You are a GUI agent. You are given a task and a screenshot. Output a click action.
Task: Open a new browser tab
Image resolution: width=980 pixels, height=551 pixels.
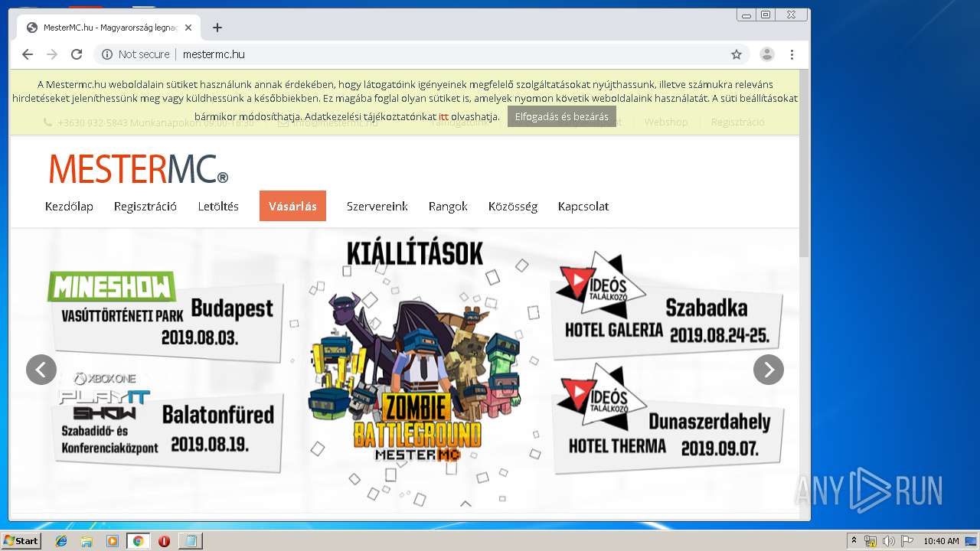pos(217,28)
